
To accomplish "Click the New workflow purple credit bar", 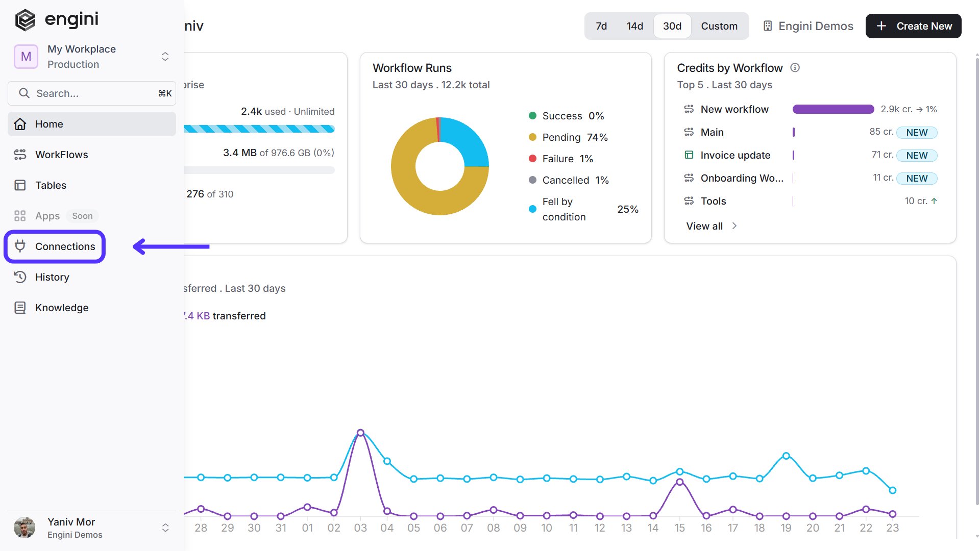I will [833, 109].
